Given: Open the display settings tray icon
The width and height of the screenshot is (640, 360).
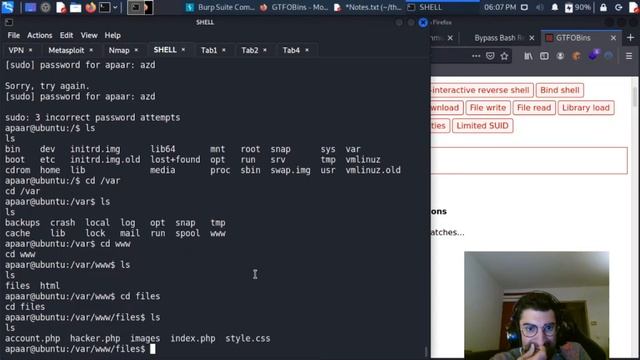Looking at the screenshot, I should [524, 7].
